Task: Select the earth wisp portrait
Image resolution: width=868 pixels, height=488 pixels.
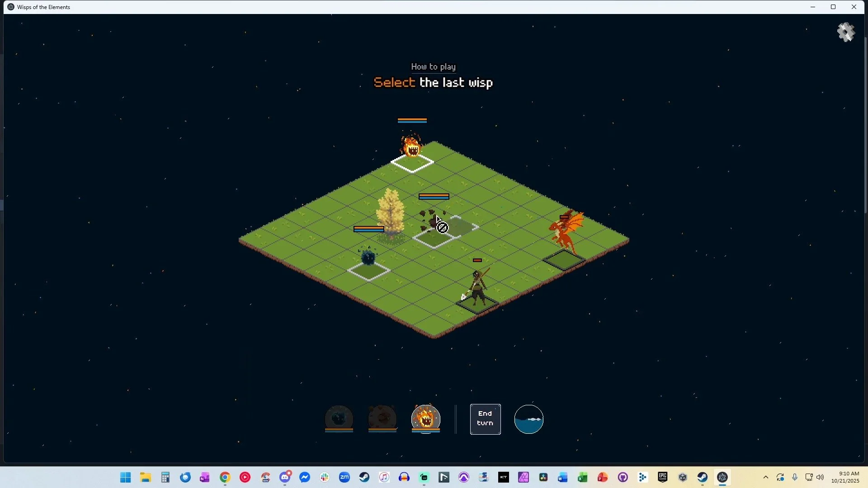Action: coord(382,418)
